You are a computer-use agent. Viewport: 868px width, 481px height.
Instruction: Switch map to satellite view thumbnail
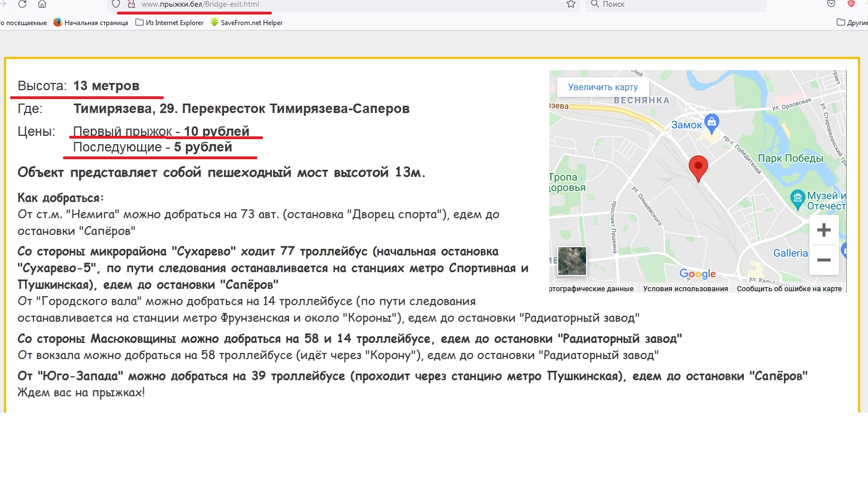pyautogui.click(x=572, y=261)
